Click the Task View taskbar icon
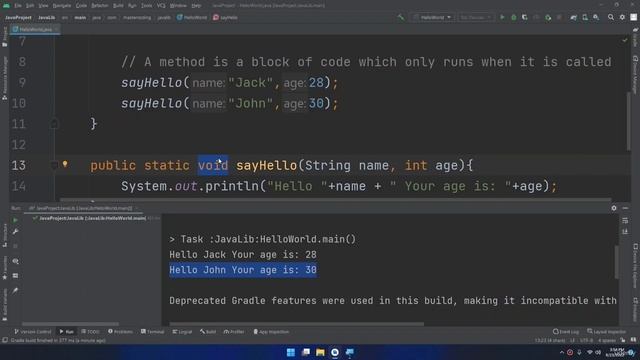Viewport: 640px width, 360px height. click(x=305, y=352)
